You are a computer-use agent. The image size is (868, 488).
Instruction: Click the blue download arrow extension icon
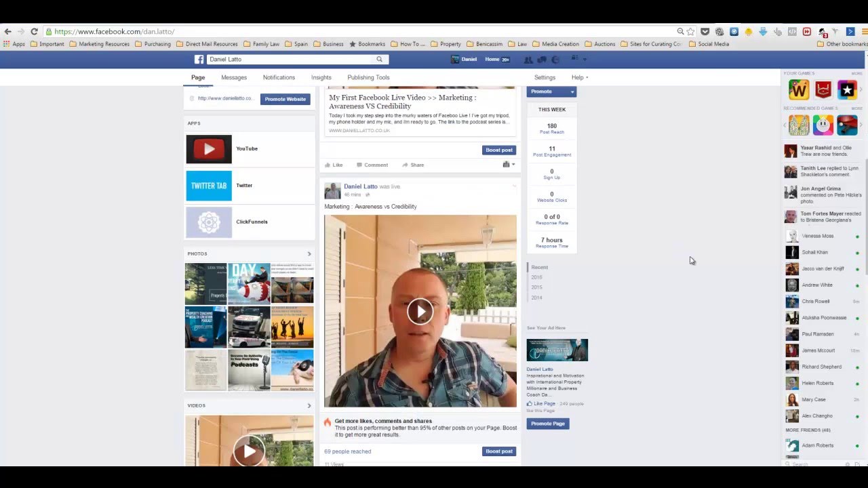click(x=763, y=32)
